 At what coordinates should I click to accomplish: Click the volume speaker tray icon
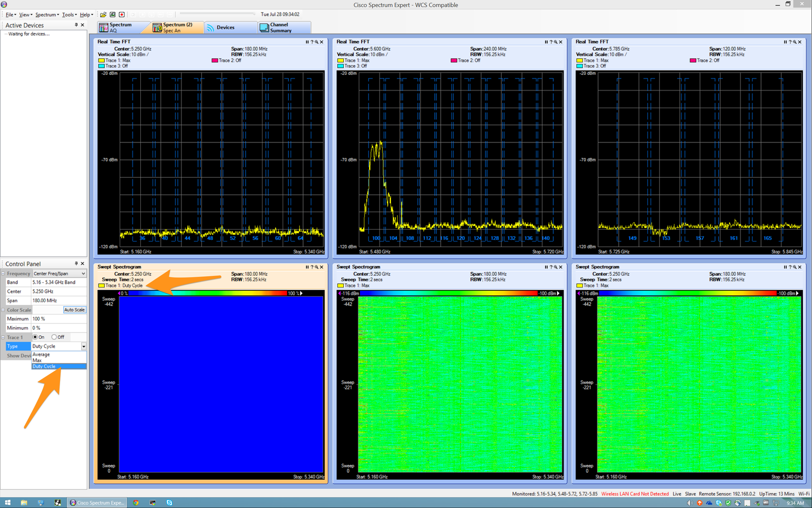(690, 503)
